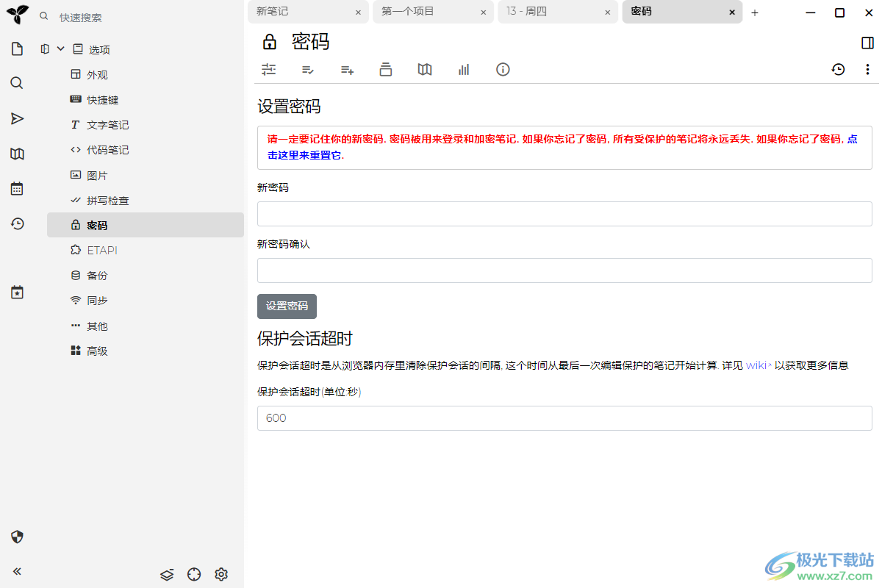The height and width of the screenshot is (588, 882).
Task: Switch to the 第一个项目 tab
Action: pyautogui.click(x=432, y=12)
